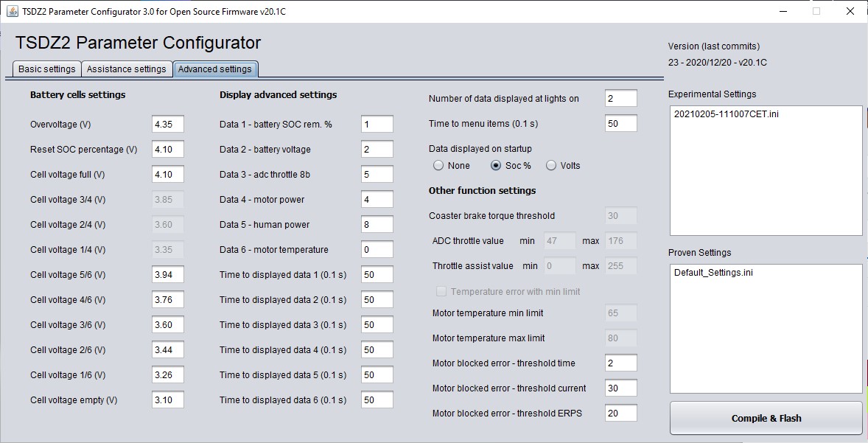Open the Assistance settings tab
This screenshot has width=868, height=443.
(x=126, y=69)
